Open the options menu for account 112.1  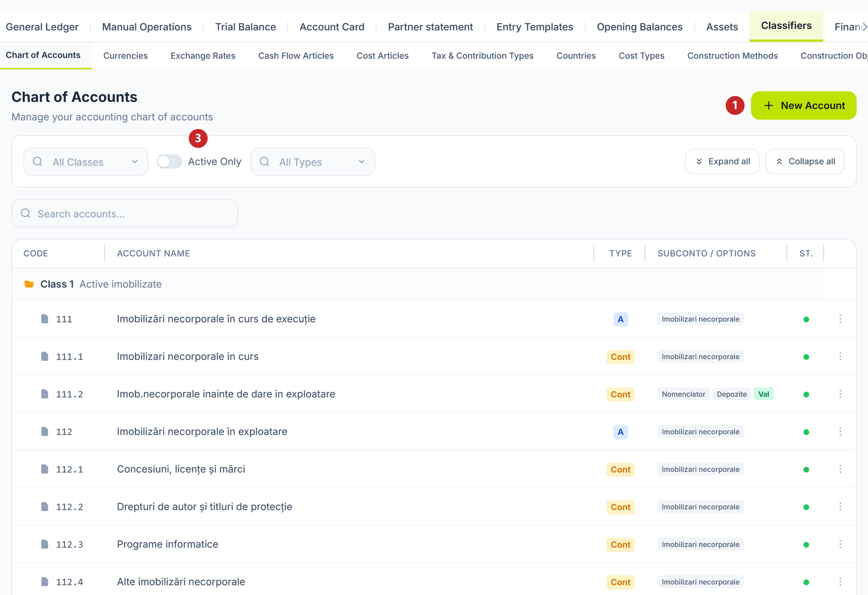840,470
